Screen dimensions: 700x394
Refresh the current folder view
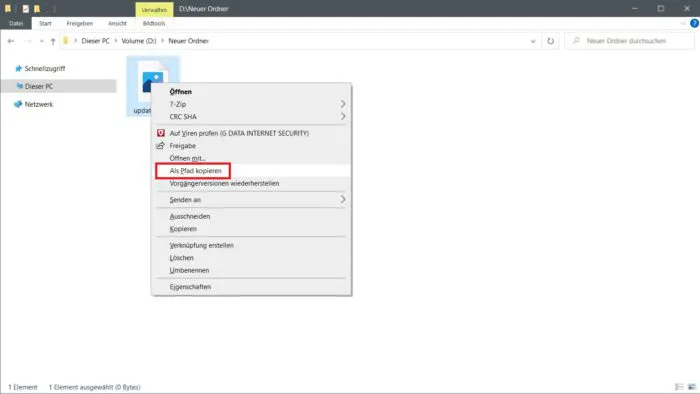click(550, 41)
